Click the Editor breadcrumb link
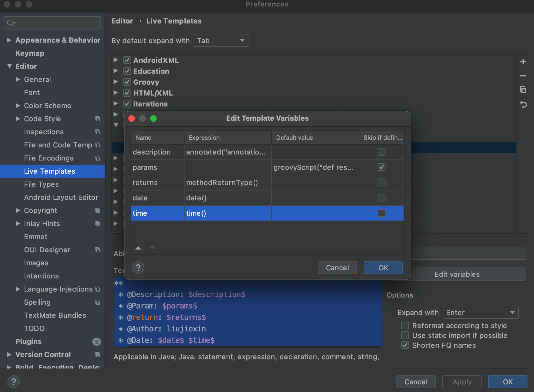Viewport: 534px width, 392px height. [122, 21]
